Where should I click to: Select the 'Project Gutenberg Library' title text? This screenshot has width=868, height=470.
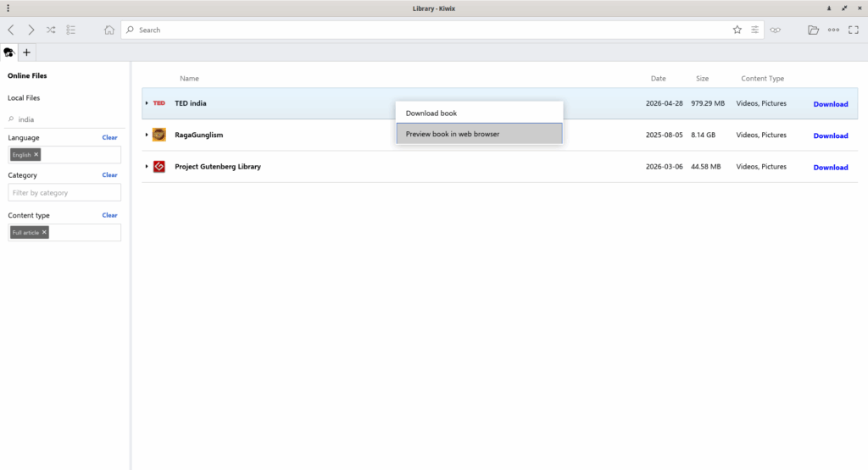(218, 167)
